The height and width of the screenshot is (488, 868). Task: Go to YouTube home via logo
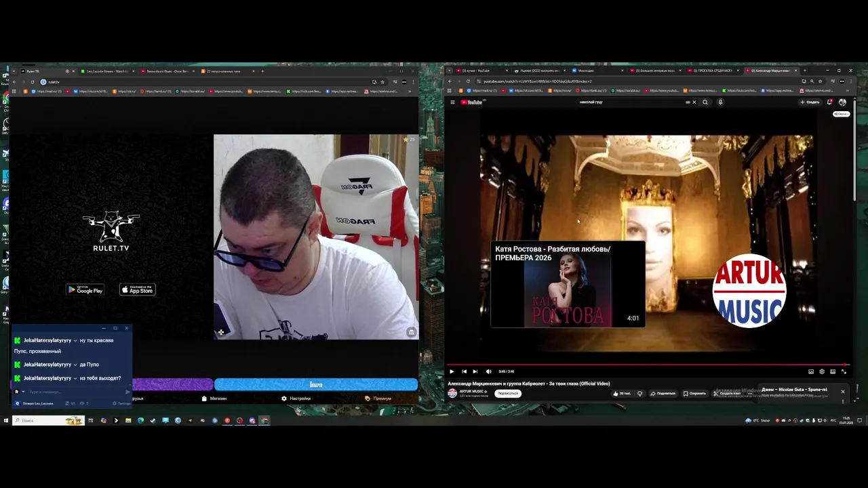[471, 102]
